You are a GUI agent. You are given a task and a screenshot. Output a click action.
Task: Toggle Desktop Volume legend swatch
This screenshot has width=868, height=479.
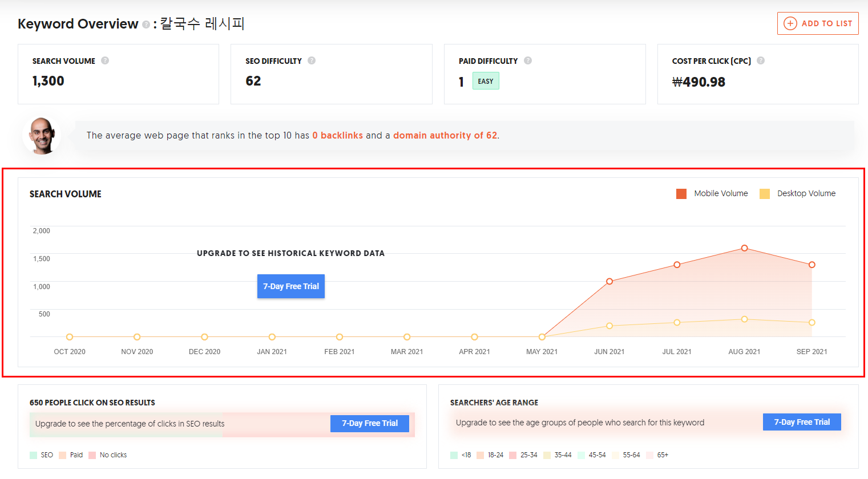click(765, 194)
